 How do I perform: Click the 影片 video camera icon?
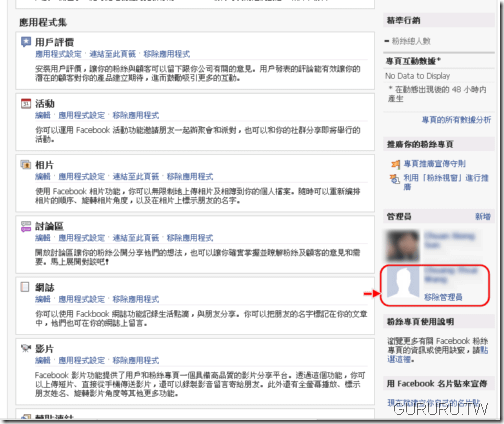[x=26, y=348]
